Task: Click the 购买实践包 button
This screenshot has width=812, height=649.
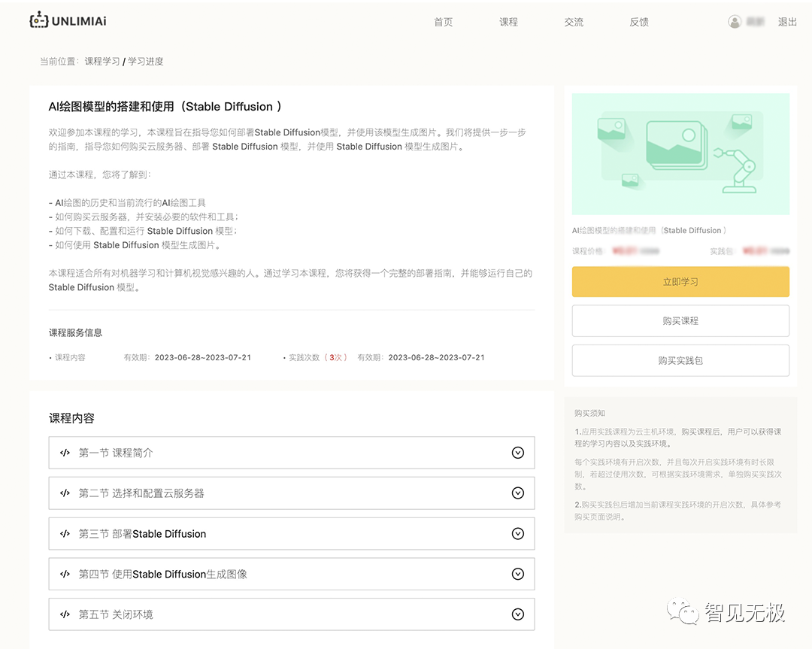Action: (680, 361)
